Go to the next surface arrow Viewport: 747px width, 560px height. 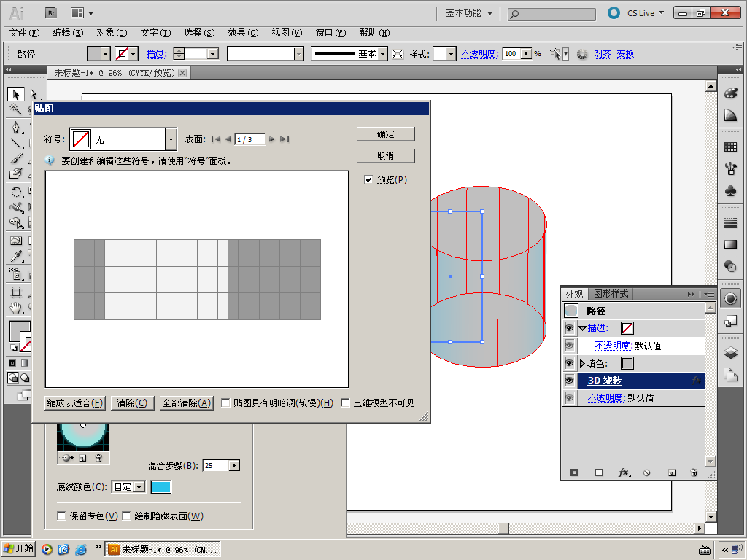click(x=272, y=139)
